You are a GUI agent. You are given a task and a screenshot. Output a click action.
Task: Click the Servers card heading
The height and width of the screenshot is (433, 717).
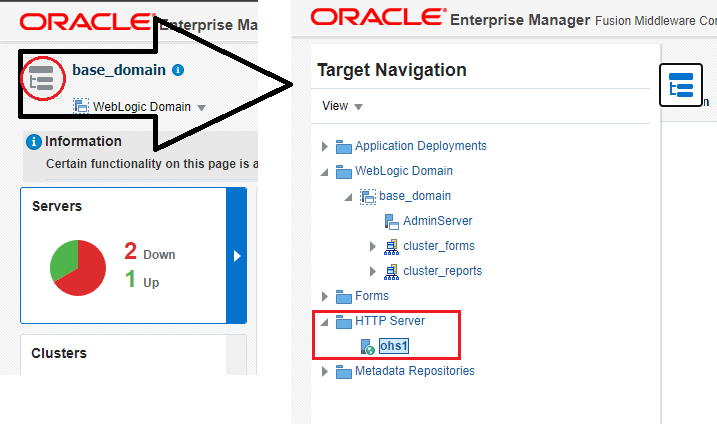click(x=57, y=206)
